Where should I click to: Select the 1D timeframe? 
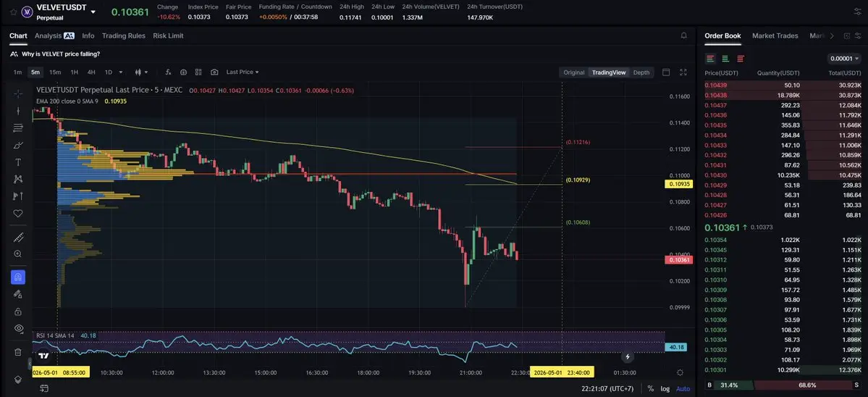pyautogui.click(x=109, y=72)
